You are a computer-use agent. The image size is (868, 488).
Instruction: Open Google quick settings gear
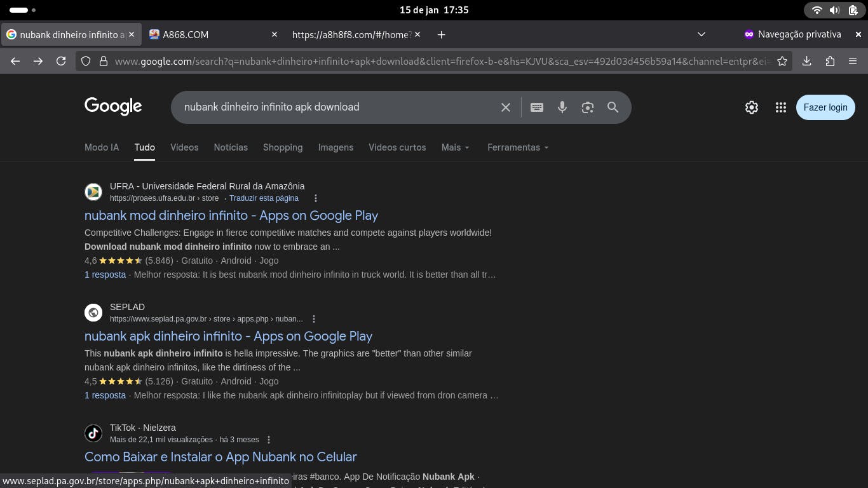[x=752, y=107]
